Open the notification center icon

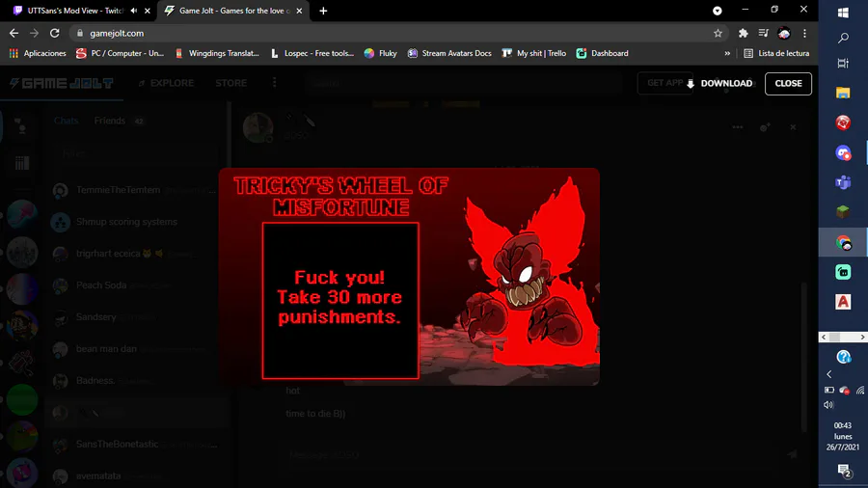click(x=843, y=471)
